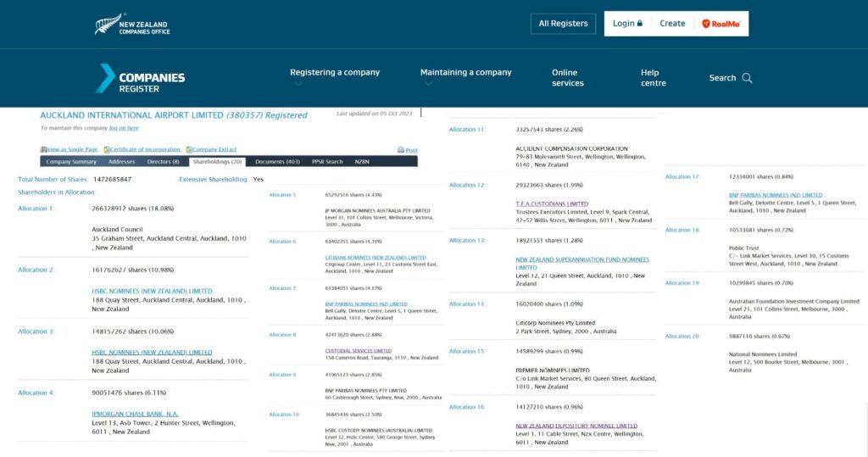This screenshot has height=457, width=868.
Task: Switch to the Addresses tab
Action: 122,162
